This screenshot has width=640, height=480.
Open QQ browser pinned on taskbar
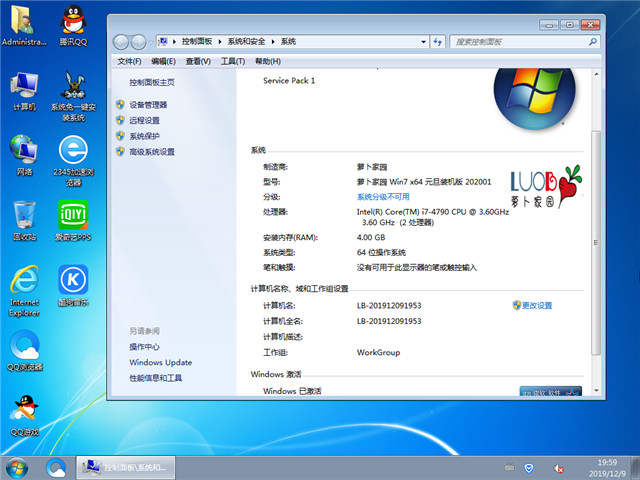(56, 468)
